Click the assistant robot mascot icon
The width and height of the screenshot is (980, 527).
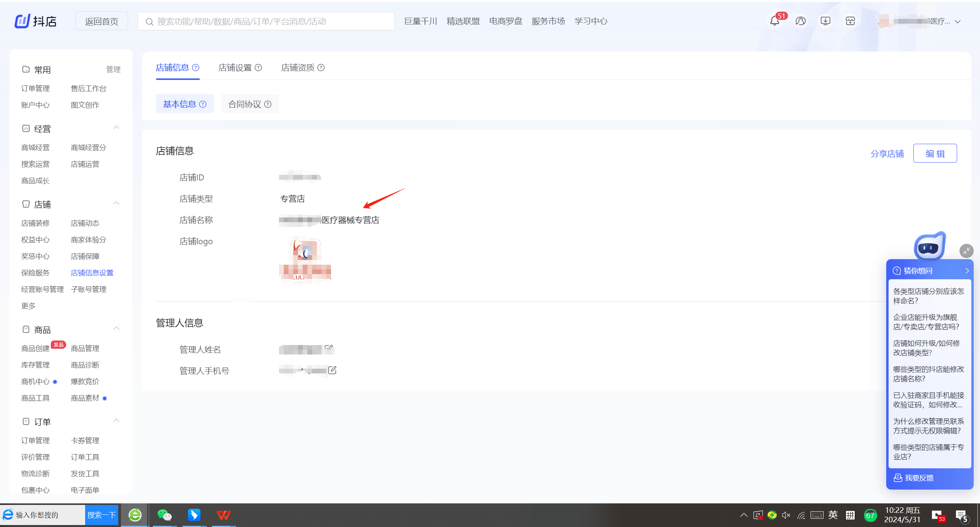(930, 246)
